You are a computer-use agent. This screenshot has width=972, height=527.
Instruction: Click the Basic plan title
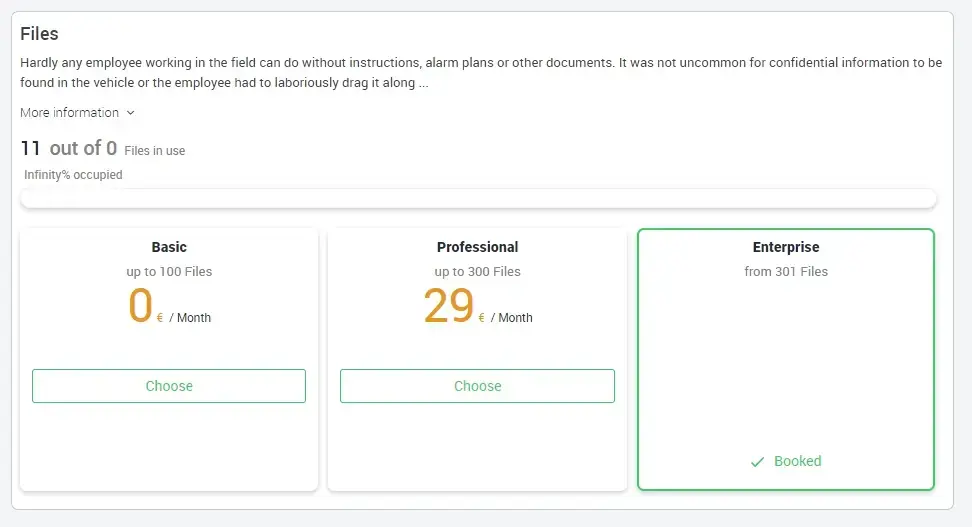[x=169, y=247]
